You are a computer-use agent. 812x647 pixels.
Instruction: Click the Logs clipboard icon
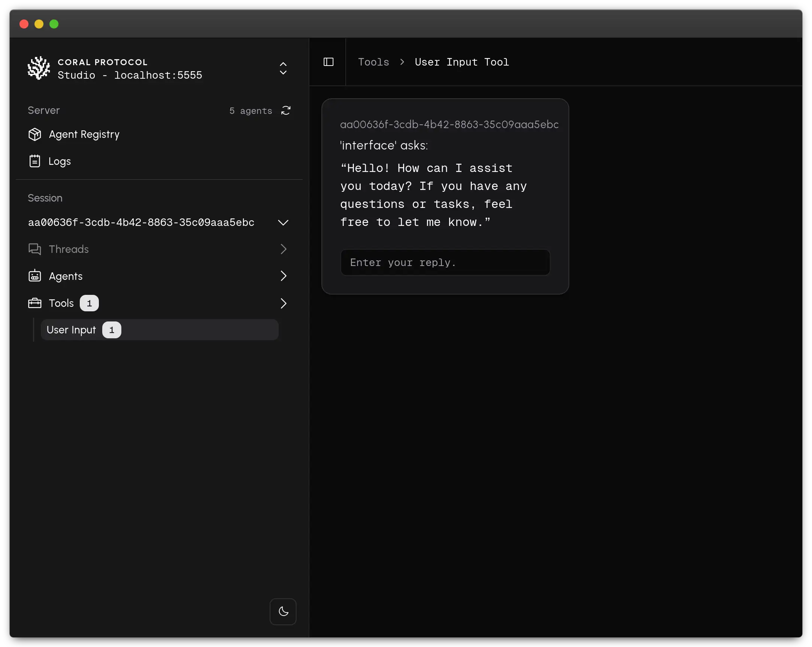(x=35, y=161)
